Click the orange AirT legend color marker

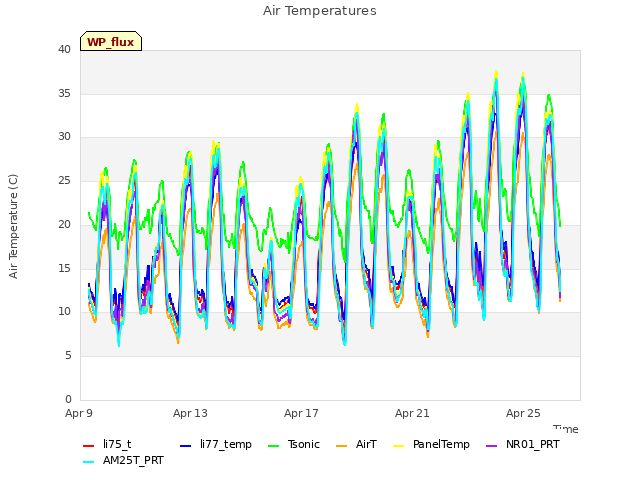[342, 445]
